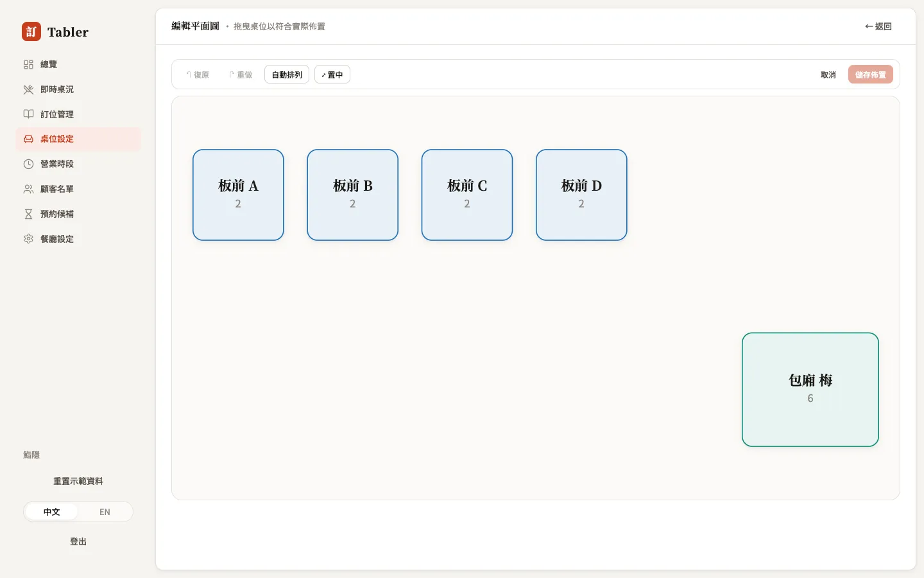Click the 復原 undo button

tap(198, 74)
